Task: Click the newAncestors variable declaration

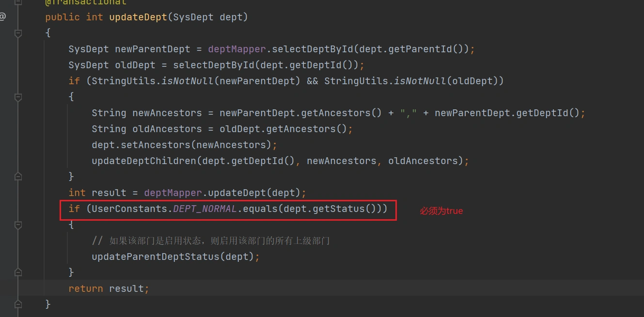Action: (x=167, y=113)
